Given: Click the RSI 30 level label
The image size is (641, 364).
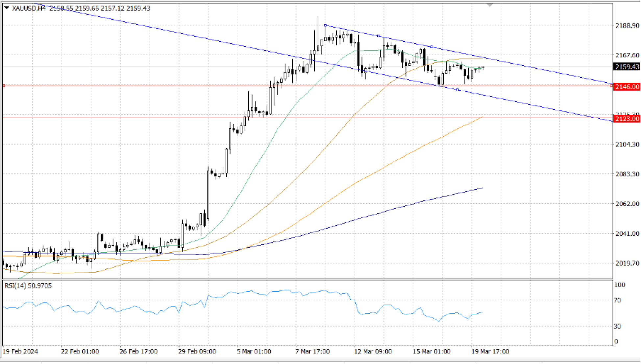Looking at the screenshot, I should click(617, 326).
